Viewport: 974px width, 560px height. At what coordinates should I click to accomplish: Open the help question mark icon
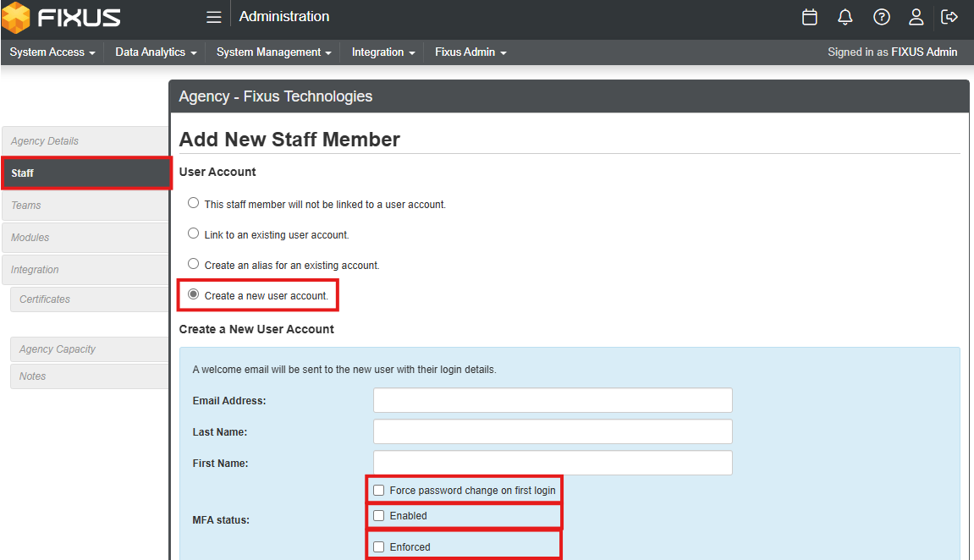pos(881,16)
